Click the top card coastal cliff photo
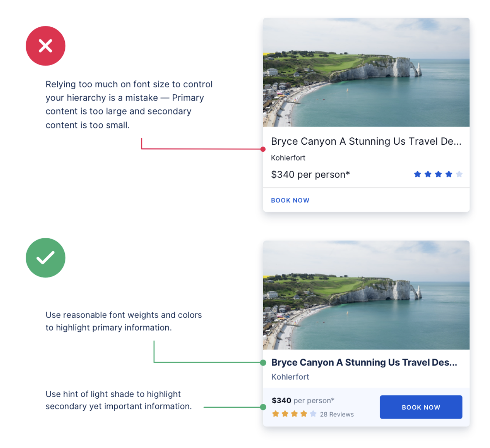This screenshot has height=448, width=490. (366, 73)
